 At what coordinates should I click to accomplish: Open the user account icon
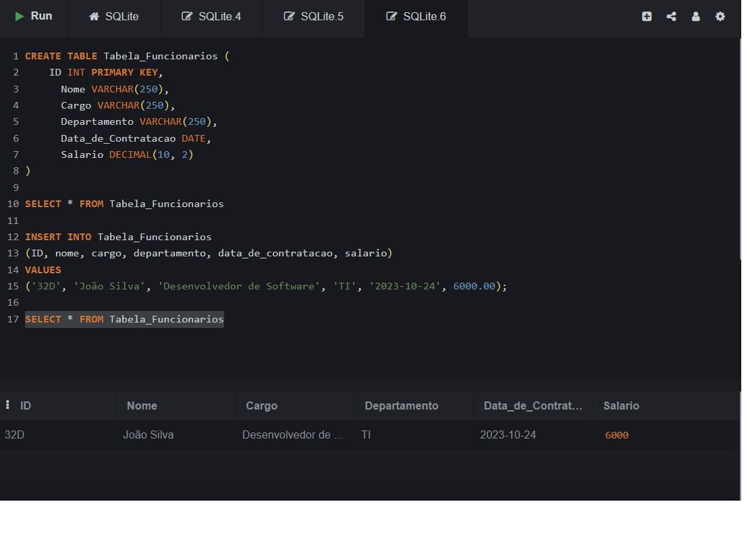pos(695,16)
